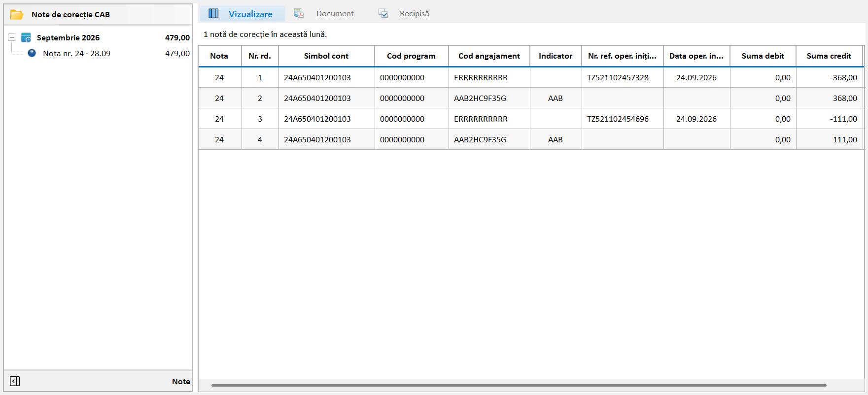Click the Vizualizare columns icon

point(213,14)
